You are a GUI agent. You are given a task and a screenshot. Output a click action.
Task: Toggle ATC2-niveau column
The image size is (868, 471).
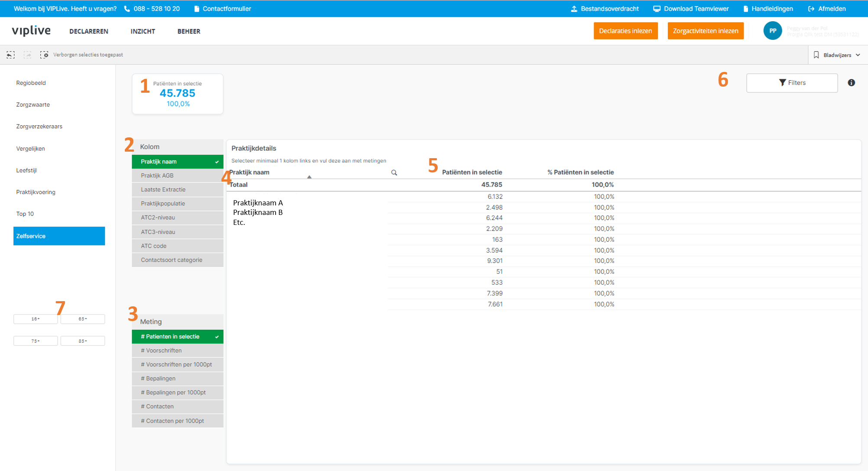(178, 218)
